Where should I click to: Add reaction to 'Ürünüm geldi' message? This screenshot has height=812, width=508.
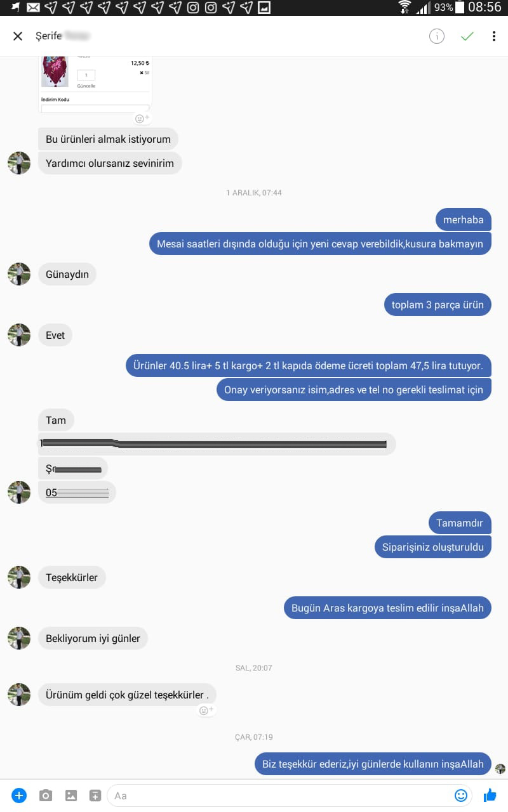(206, 710)
